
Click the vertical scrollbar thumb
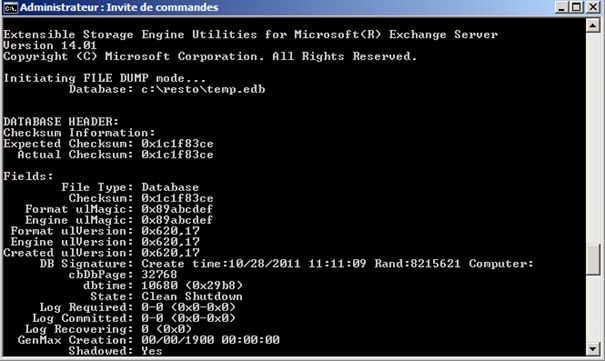click(592, 259)
